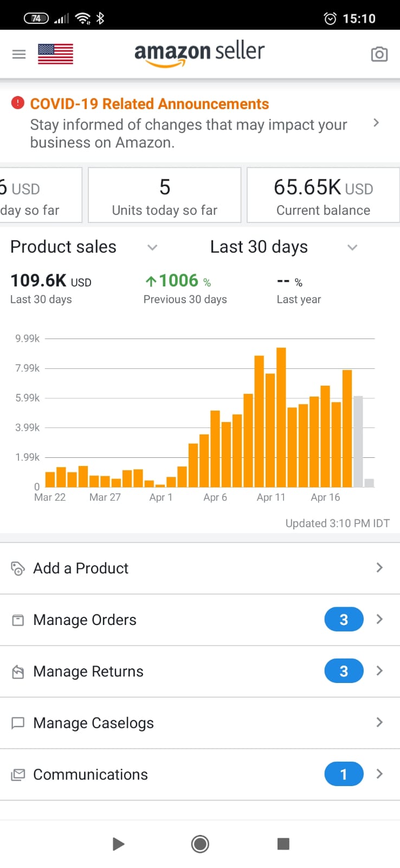
Task: Open the COVID-19 Related Announcements link
Action: (150, 104)
